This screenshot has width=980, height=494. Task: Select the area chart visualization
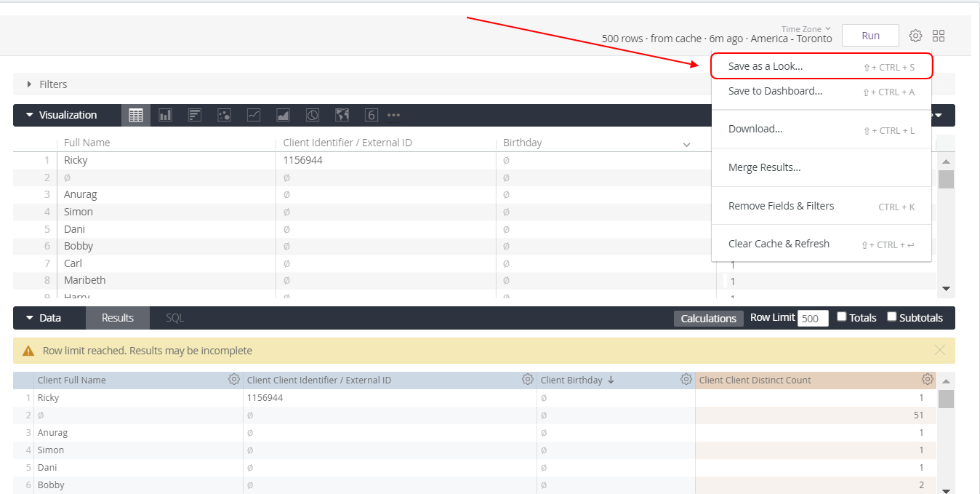click(283, 115)
